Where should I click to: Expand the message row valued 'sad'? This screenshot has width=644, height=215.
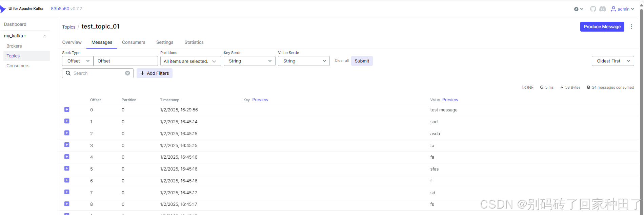[x=67, y=121]
